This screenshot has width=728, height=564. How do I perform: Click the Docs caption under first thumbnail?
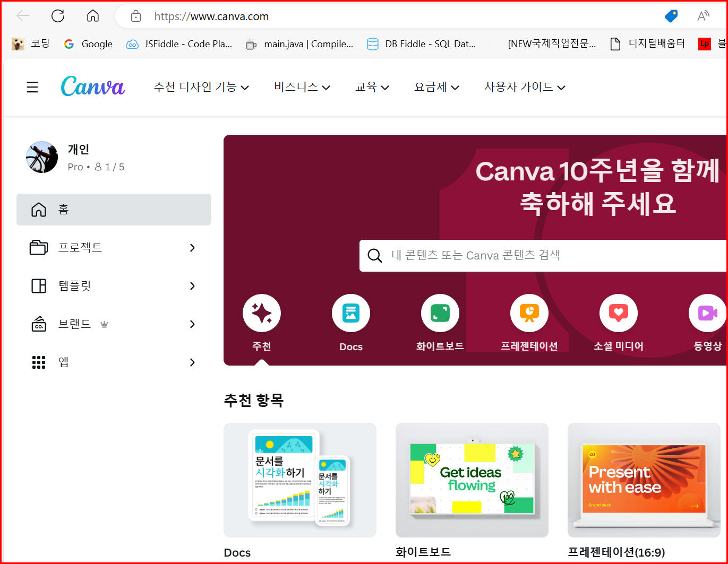coord(237,552)
